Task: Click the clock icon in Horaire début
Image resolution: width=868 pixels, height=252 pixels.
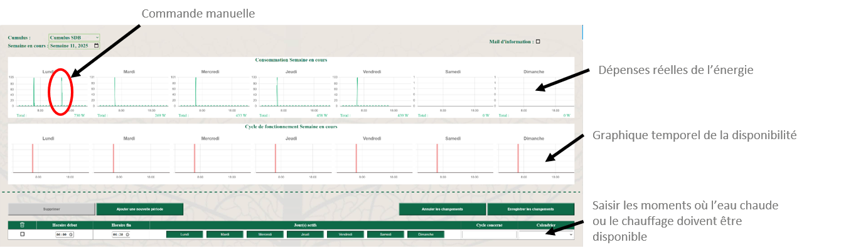Action: (70, 234)
